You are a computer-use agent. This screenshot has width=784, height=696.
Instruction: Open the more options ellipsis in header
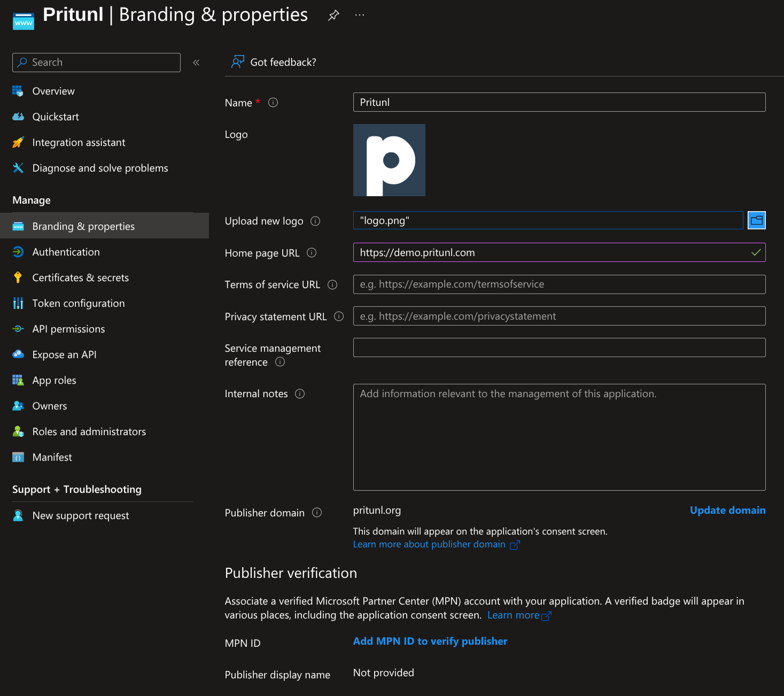point(360,16)
